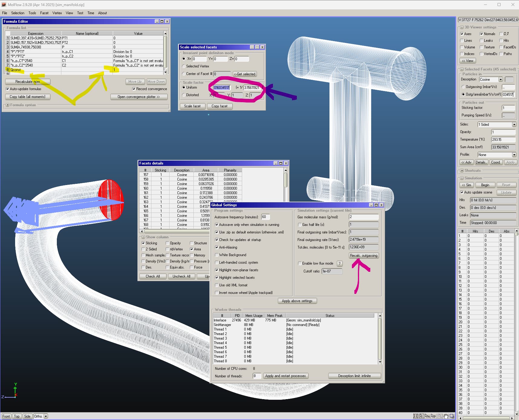Click Apply and restart processes
The image size is (519, 420).
pos(285,376)
